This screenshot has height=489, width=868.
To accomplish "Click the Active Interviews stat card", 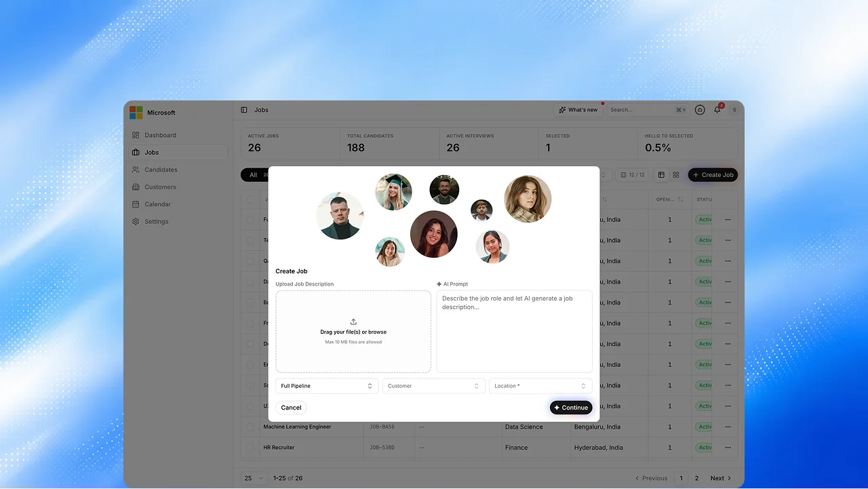I will (x=489, y=144).
